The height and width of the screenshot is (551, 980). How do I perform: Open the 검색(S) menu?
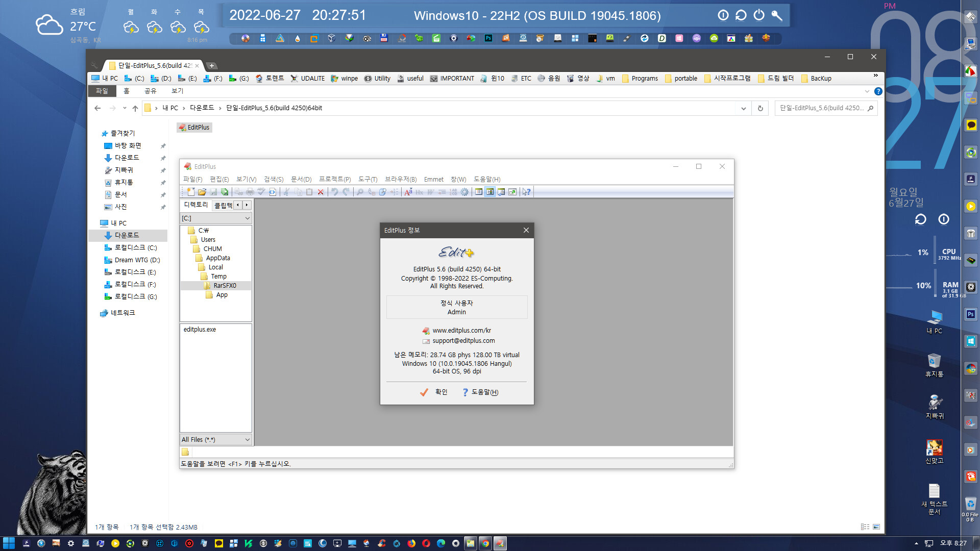tap(274, 180)
